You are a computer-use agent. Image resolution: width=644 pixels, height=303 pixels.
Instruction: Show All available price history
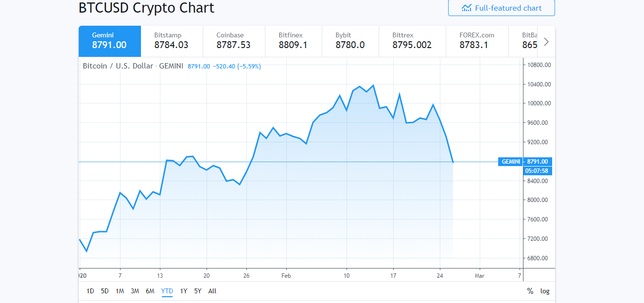[212, 291]
